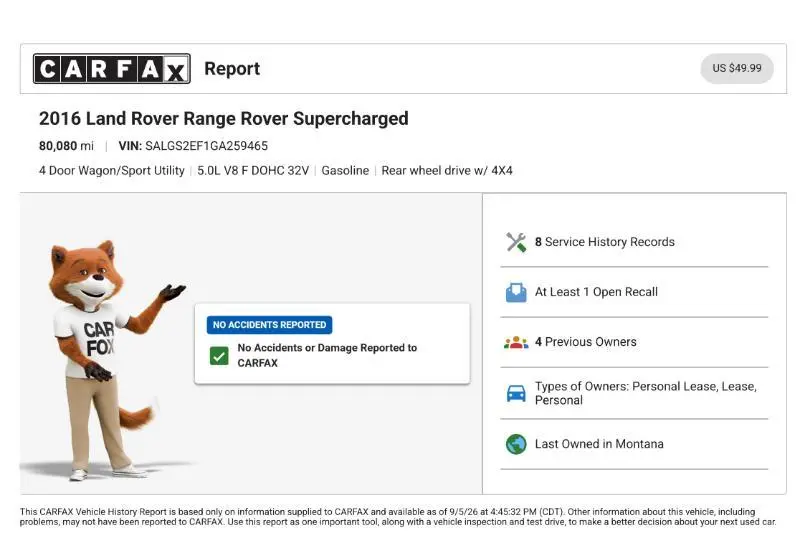Click the blue car owner type icon
This screenshot has height=533, width=800.
(516, 393)
